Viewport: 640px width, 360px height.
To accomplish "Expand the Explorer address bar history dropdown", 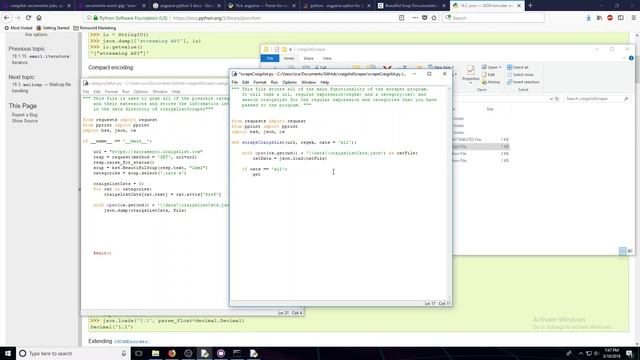I will [x=551, y=99].
